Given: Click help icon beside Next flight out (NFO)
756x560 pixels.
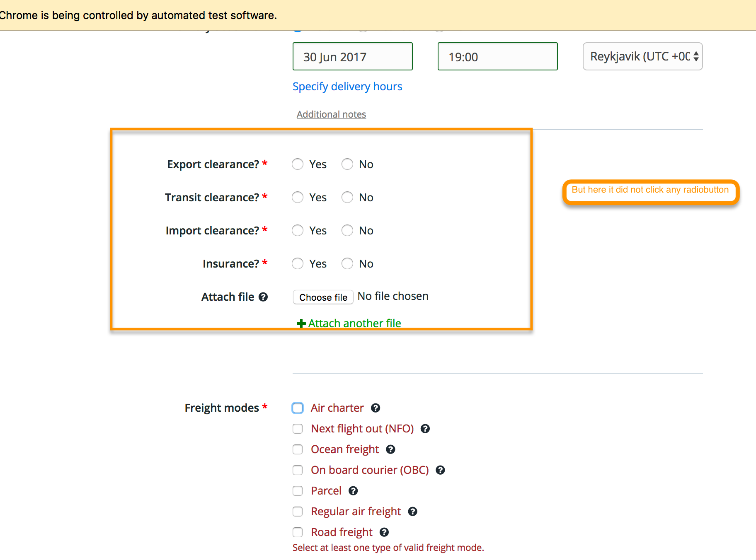Looking at the screenshot, I should click(x=425, y=429).
